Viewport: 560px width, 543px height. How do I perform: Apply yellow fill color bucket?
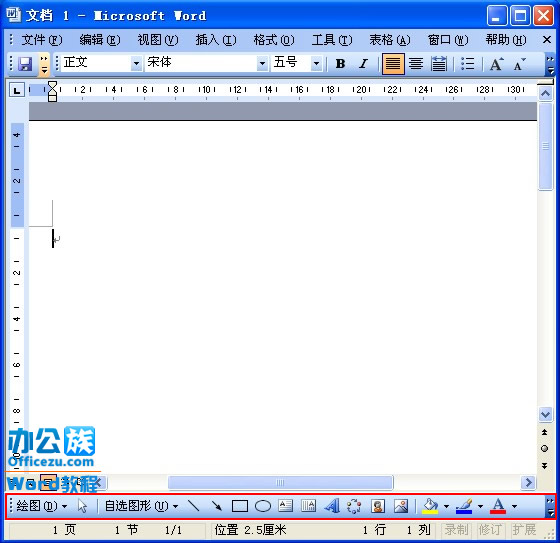coord(430,506)
